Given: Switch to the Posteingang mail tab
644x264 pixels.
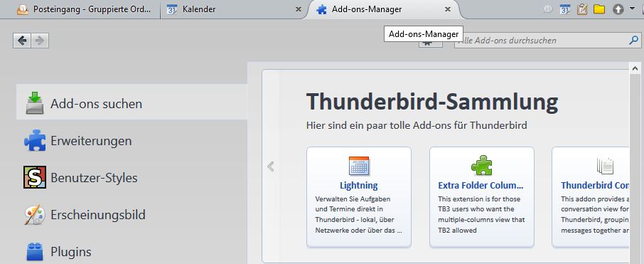Looking at the screenshot, I should coord(84,9).
